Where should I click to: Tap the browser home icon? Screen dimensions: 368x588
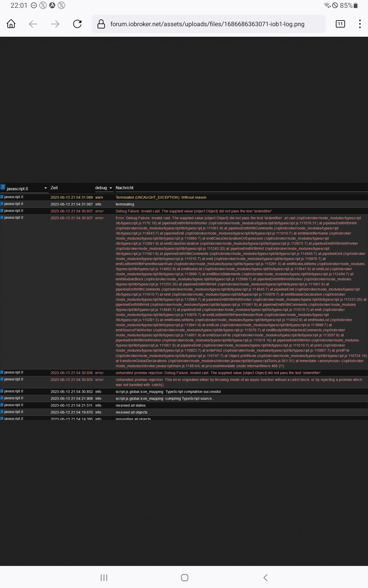coord(11,24)
